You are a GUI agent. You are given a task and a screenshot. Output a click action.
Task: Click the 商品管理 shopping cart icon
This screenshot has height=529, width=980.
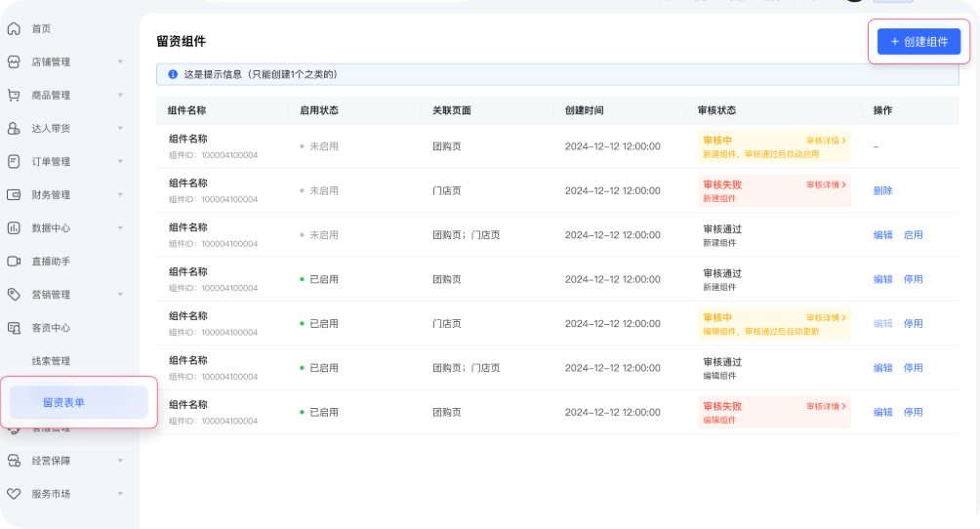[14, 95]
